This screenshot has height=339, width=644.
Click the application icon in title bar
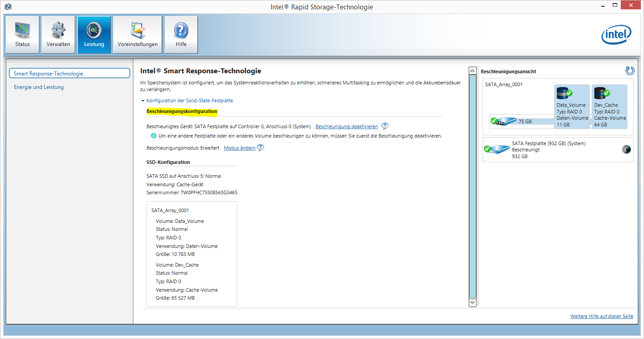[8, 7]
